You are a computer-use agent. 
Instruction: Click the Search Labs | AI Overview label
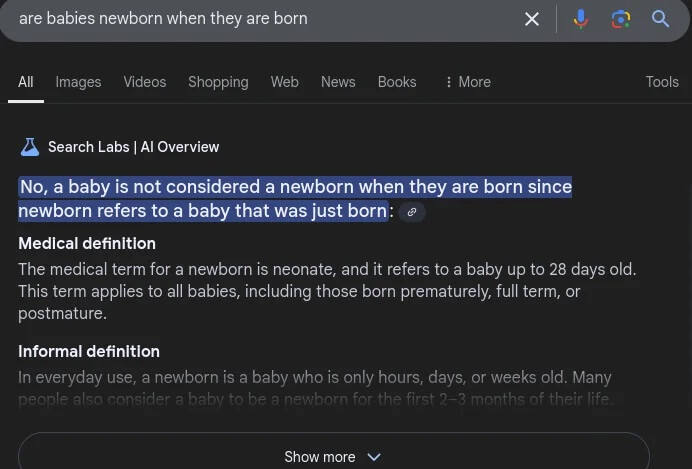[x=133, y=147]
